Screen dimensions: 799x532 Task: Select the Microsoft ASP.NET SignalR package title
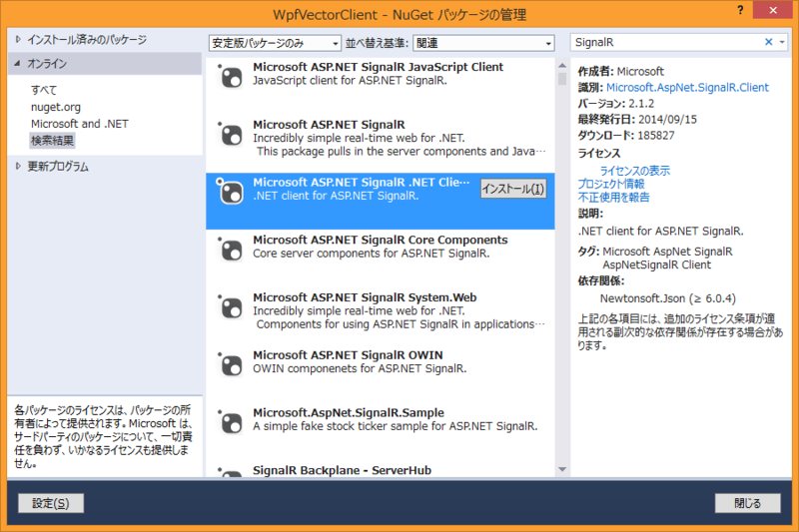pos(329,125)
